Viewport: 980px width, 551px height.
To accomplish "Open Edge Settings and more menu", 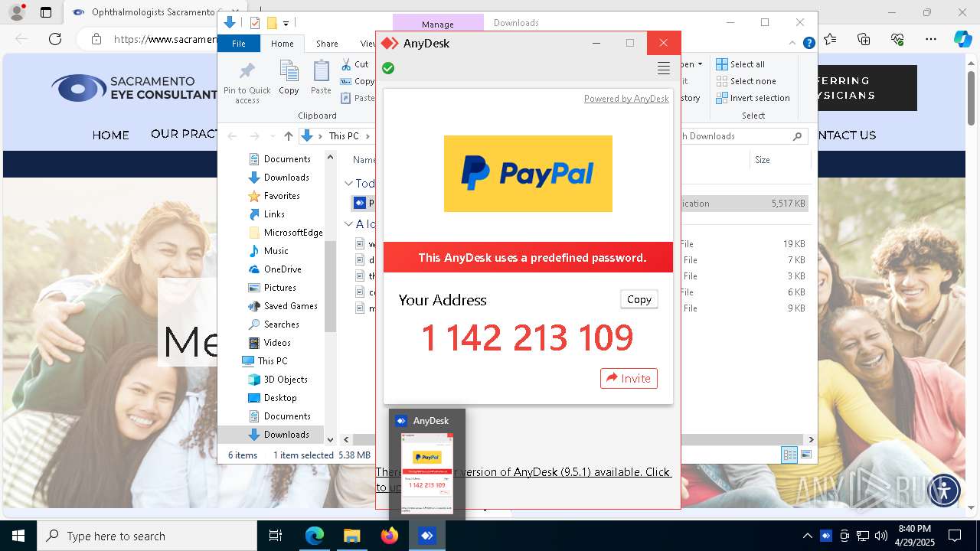I will click(931, 39).
